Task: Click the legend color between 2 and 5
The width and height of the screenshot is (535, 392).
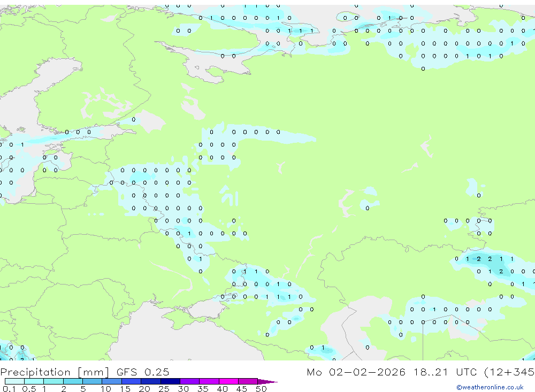Action: (x=73, y=381)
